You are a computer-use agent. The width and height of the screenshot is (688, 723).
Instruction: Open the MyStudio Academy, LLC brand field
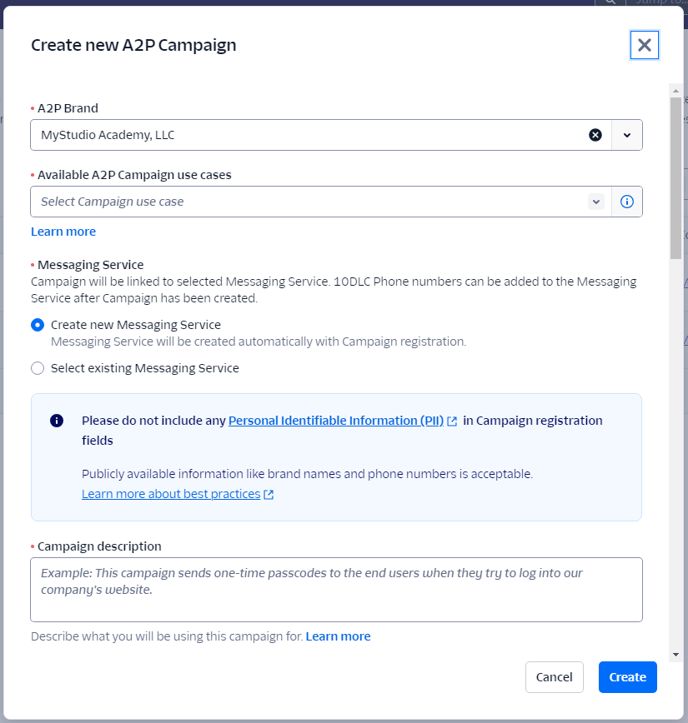[x=320, y=135]
